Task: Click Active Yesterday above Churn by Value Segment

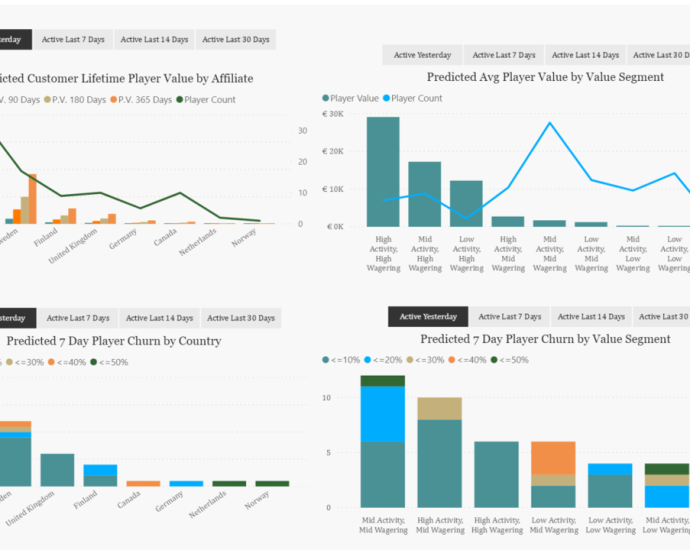Action: pyautogui.click(x=428, y=317)
